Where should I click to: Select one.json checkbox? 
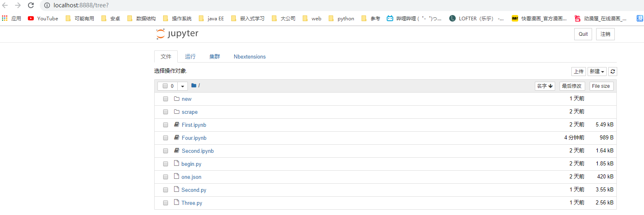(x=166, y=177)
